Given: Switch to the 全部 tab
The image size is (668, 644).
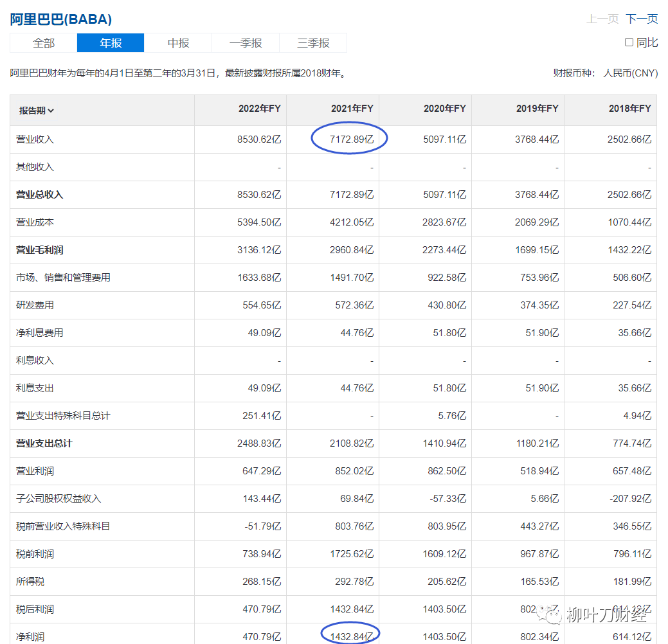Looking at the screenshot, I should (44, 43).
